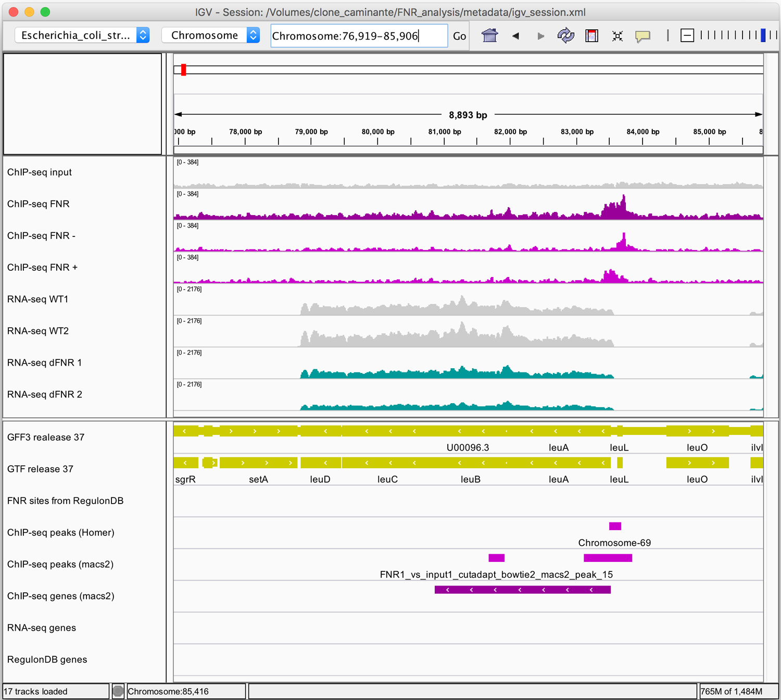Click the RNA-seq WT1 [0 - 2176] range label
781x700 pixels.
[189, 290]
